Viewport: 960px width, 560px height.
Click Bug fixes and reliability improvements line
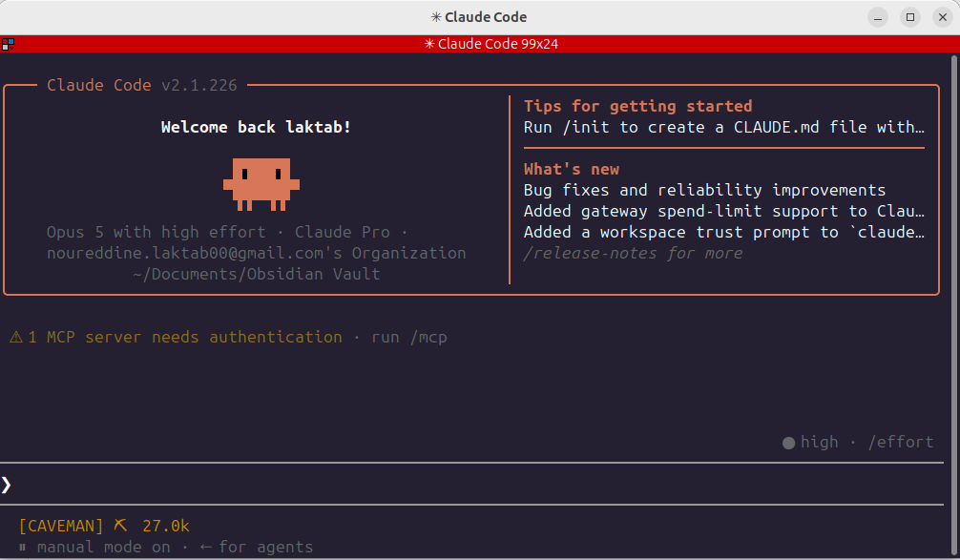[x=704, y=191]
